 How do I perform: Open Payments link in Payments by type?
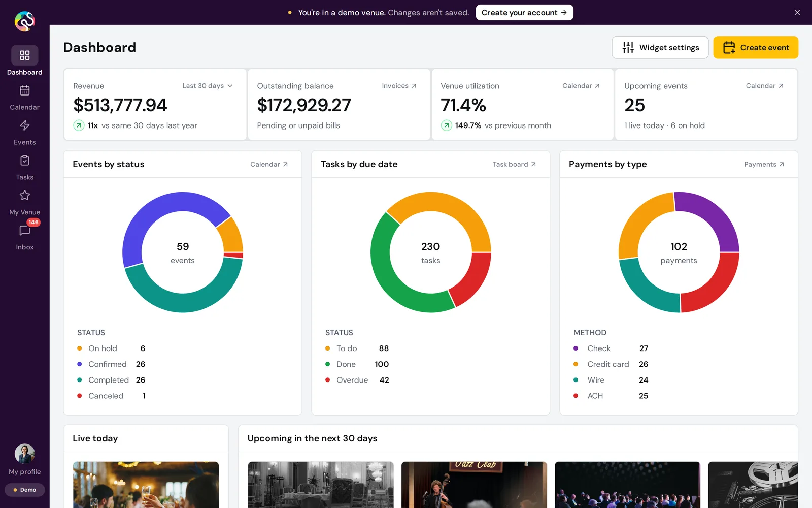764,164
